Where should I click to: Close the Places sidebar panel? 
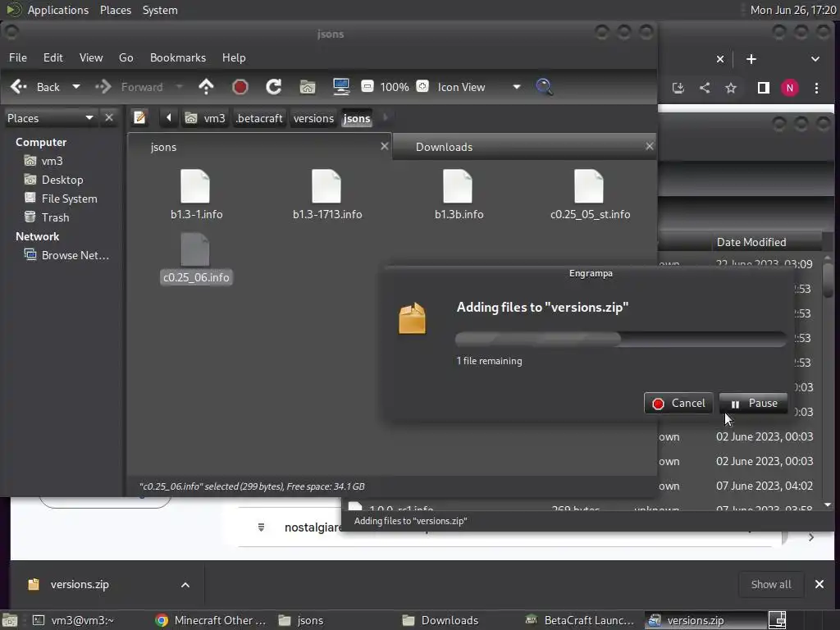(109, 117)
